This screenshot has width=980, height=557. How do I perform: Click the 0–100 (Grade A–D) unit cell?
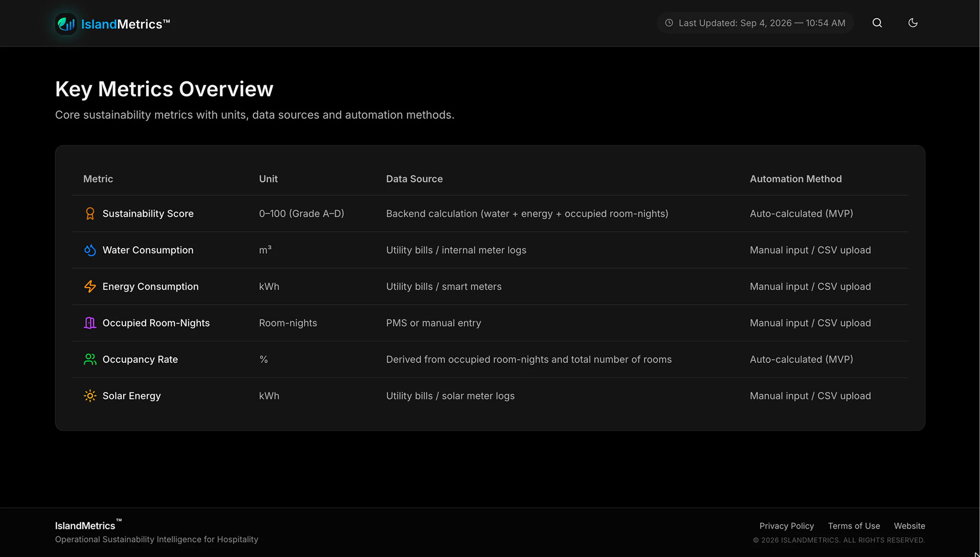coord(301,213)
